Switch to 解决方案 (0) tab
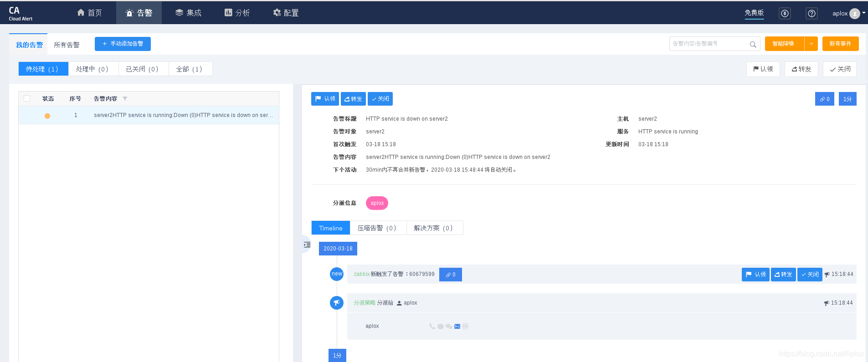 [x=434, y=228]
